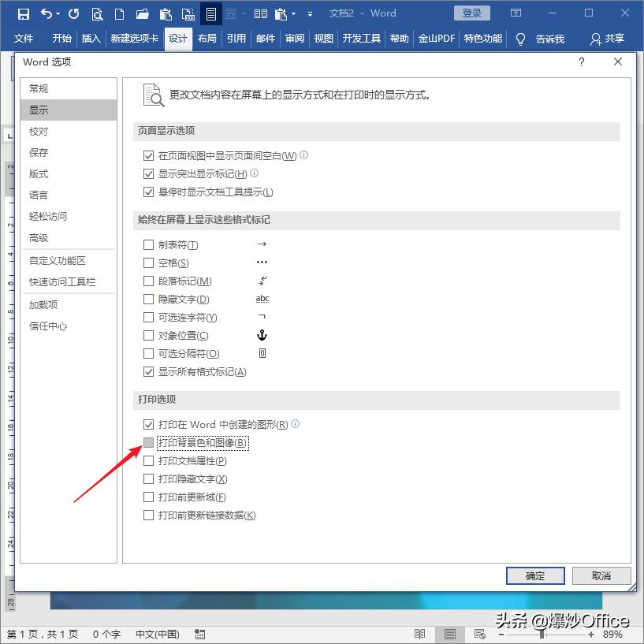Uncheck 显示所有格式标记 option
The image size is (644, 644).
coord(148,371)
